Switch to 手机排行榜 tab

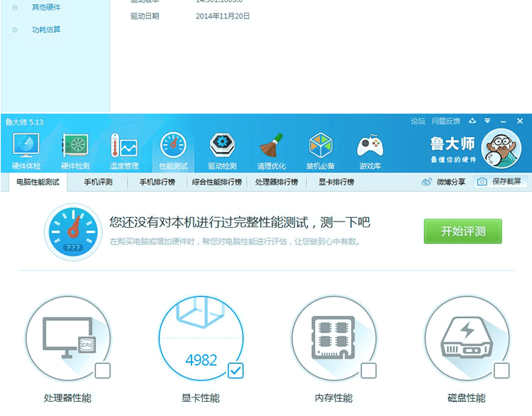(x=157, y=182)
